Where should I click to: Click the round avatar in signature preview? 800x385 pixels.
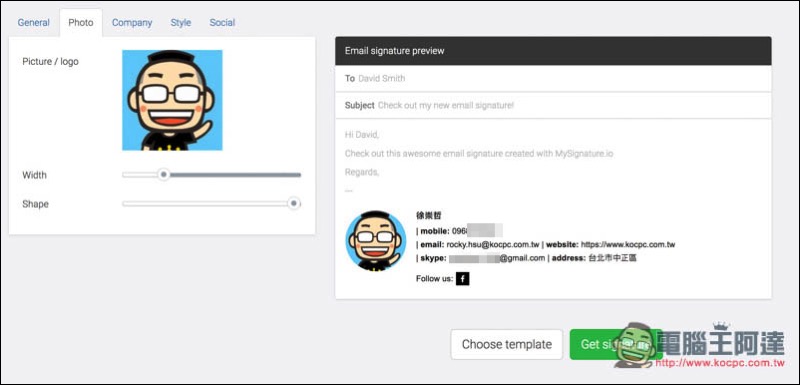click(376, 241)
